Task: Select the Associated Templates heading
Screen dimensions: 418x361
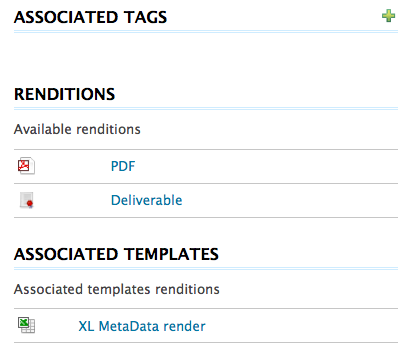Action: (116, 254)
